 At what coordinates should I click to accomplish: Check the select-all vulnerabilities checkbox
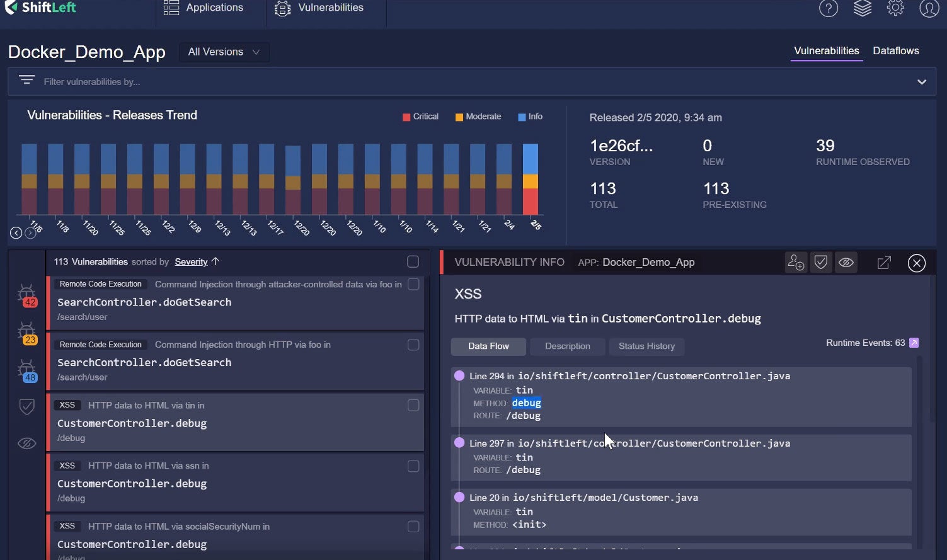point(413,261)
